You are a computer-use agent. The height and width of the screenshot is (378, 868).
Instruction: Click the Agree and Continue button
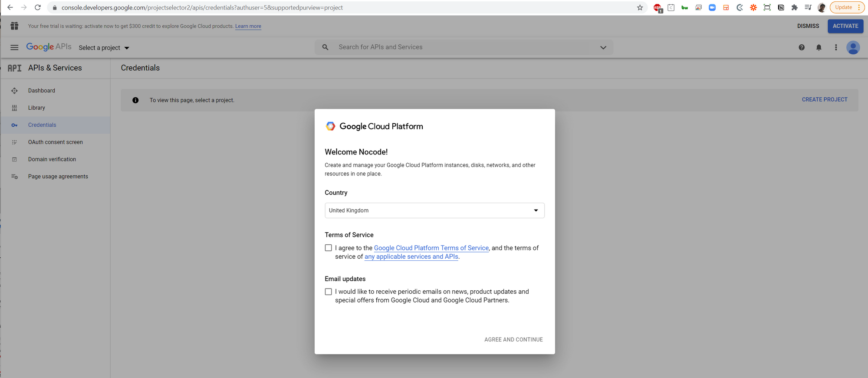pos(513,339)
